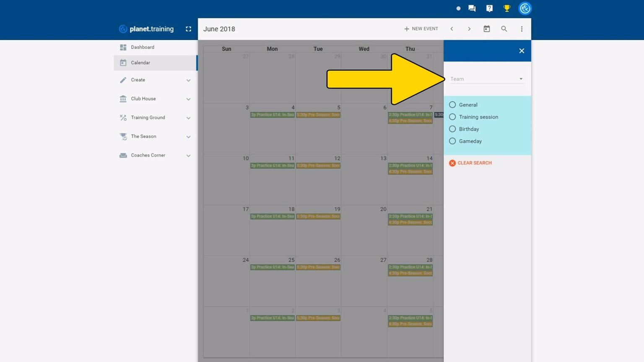Click the help question mark icon
Image resolution: width=644 pixels, height=362 pixels.
[x=489, y=8]
